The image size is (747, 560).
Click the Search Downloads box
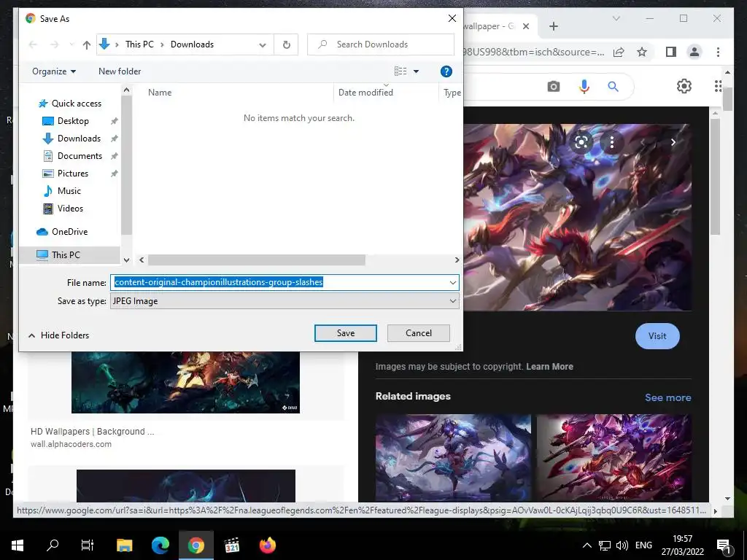pyautogui.click(x=381, y=44)
